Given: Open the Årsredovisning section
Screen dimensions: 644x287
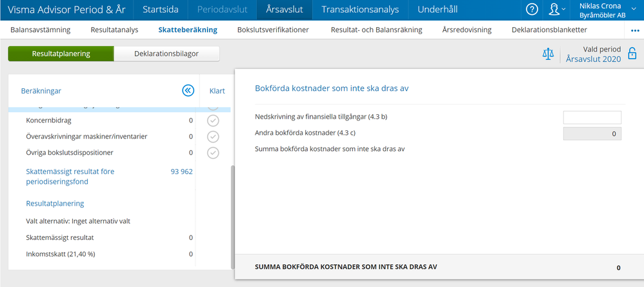Looking at the screenshot, I should pyautogui.click(x=467, y=30).
